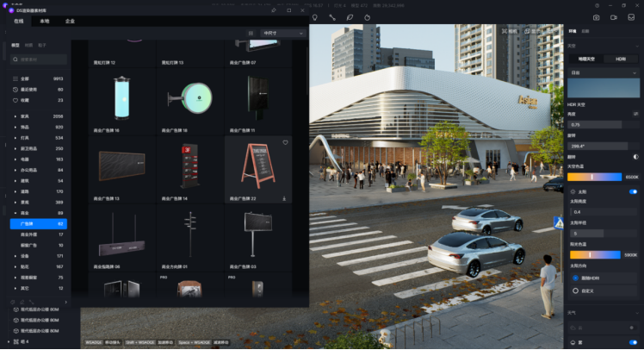Select the 自定义 radio option

575,291
